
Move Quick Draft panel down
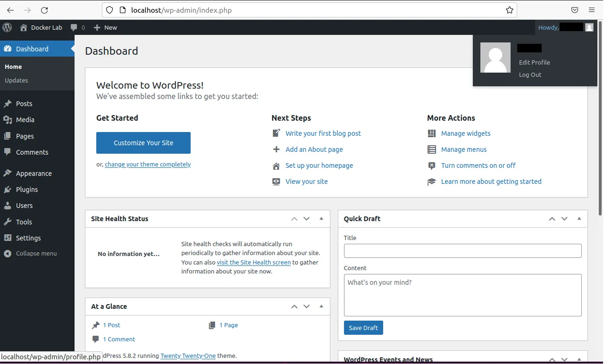(564, 219)
